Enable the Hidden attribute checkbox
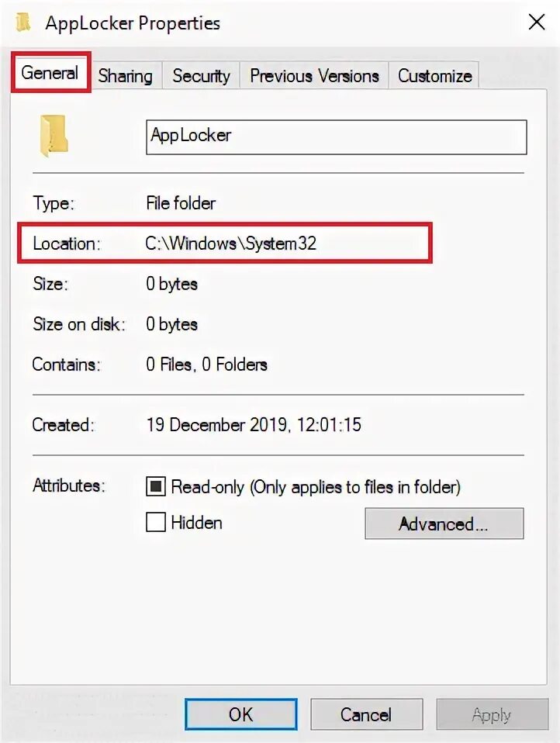The image size is (560, 743). (x=155, y=522)
